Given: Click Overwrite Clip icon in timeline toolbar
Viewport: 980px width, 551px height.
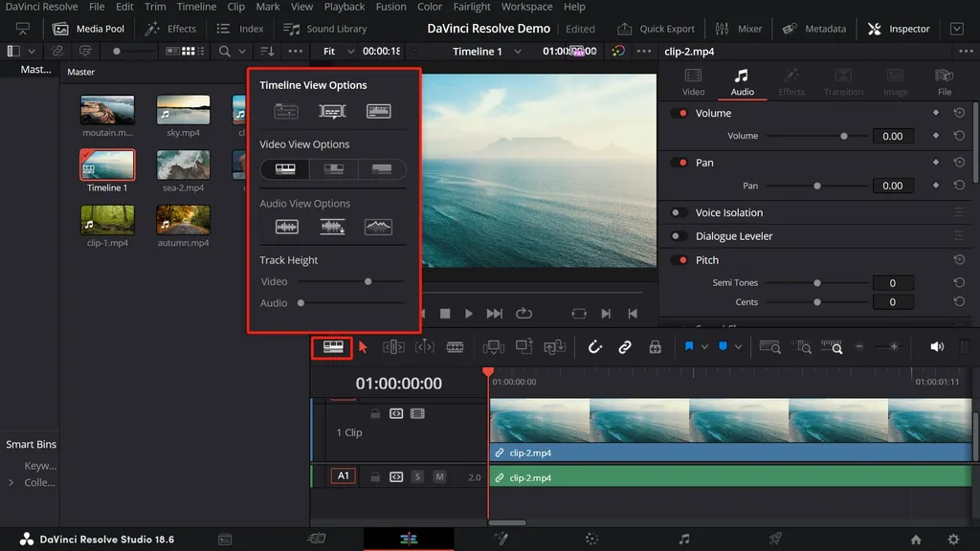Looking at the screenshot, I should (523, 346).
